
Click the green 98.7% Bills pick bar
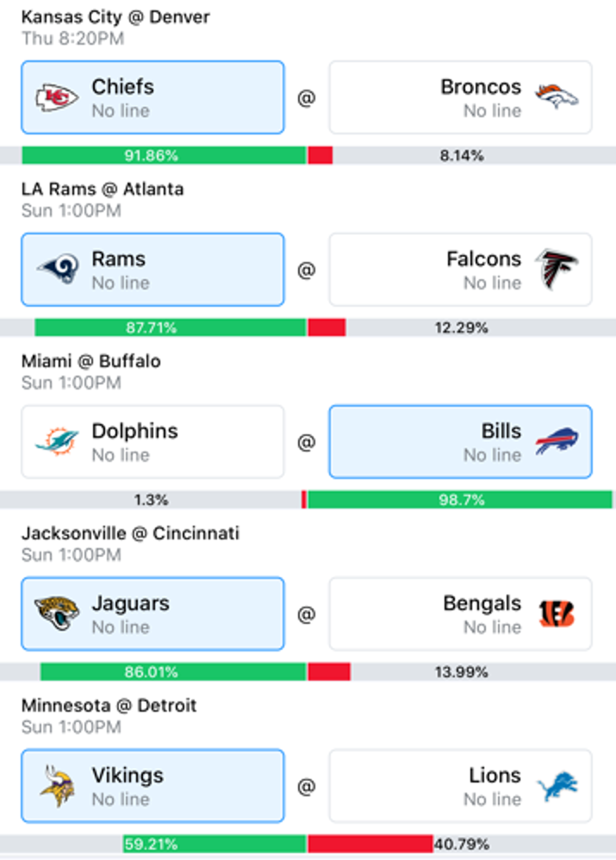[x=460, y=500]
